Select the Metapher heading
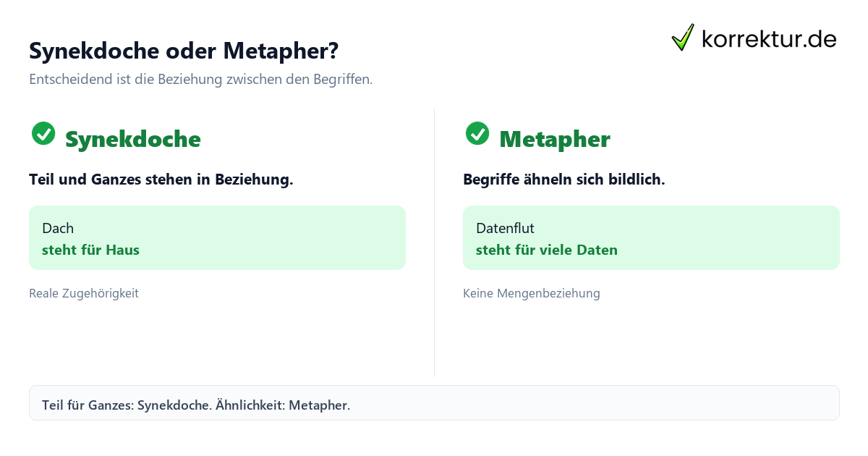 pos(555,139)
